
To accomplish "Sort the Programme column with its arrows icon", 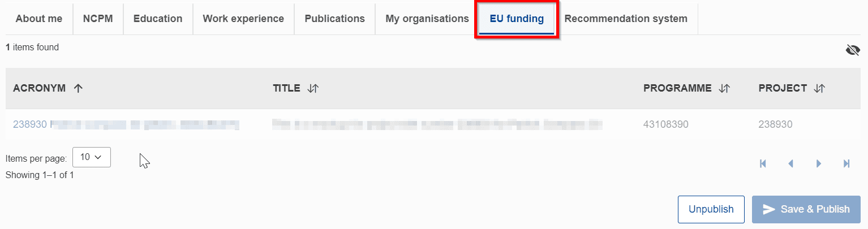I will pos(724,88).
